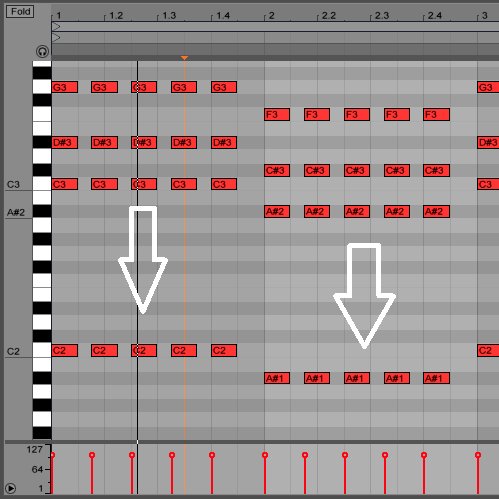Select the A#1 note starting at 2.4
Viewport: 499px width, 499px height.
click(437, 378)
